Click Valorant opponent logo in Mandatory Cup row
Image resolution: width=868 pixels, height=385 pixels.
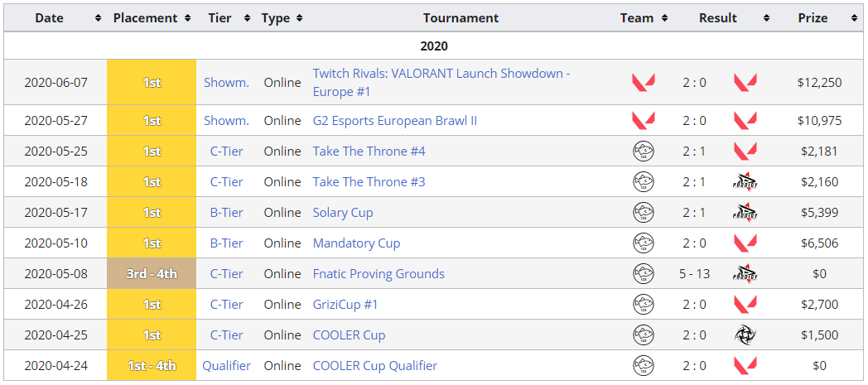[745, 243]
